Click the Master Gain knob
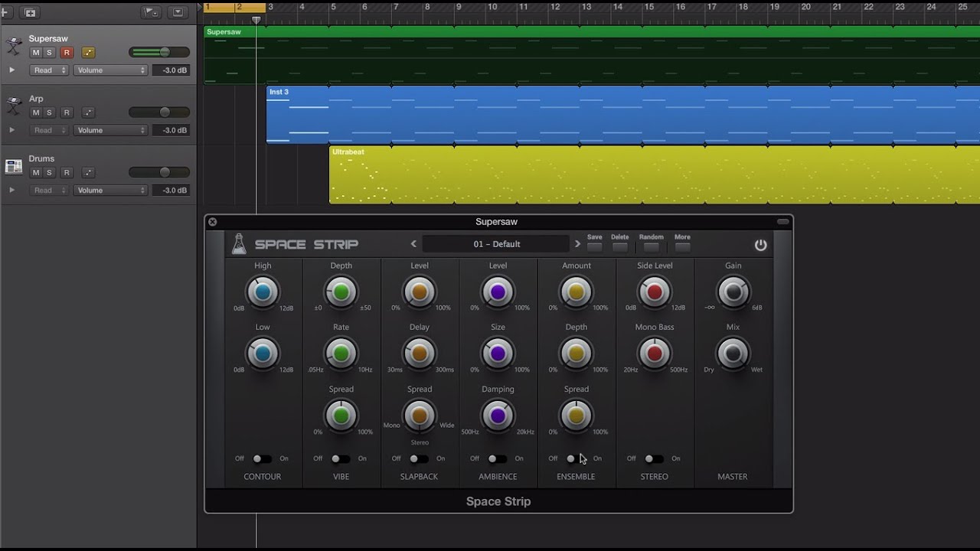The height and width of the screenshot is (551, 980). click(733, 292)
